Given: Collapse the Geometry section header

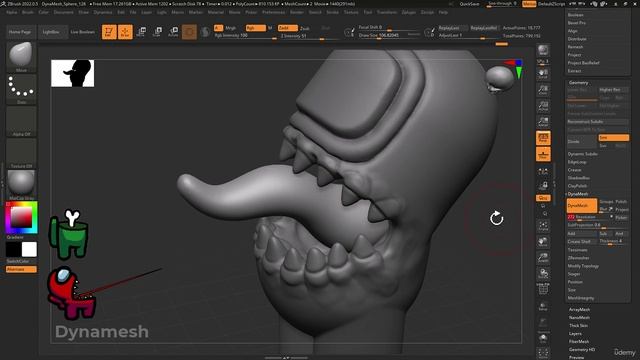Looking at the screenshot, I should pos(578,82).
